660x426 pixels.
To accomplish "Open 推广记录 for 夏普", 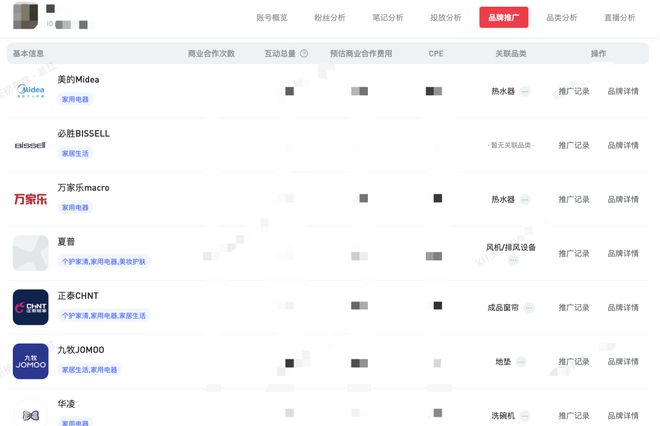I will [574, 253].
